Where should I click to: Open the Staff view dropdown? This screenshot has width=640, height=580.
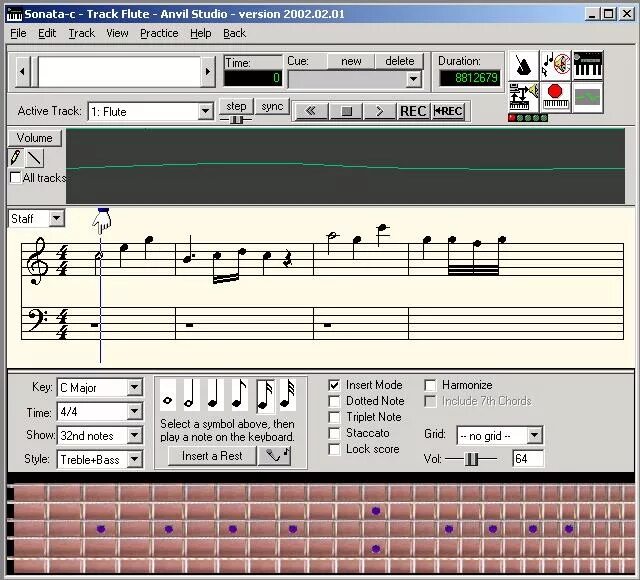(57, 218)
